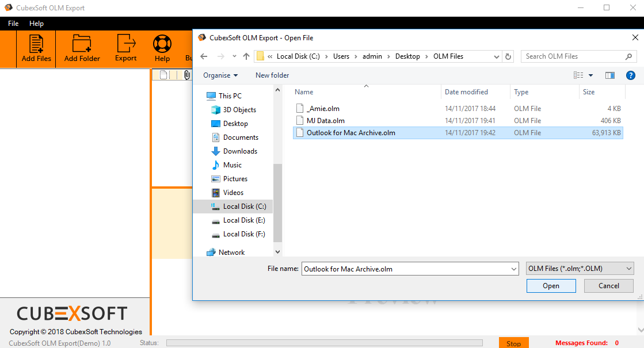Go up one folder level with the up arrow
Viewport: 644px width, 348px height.
[x=246, y=56]
